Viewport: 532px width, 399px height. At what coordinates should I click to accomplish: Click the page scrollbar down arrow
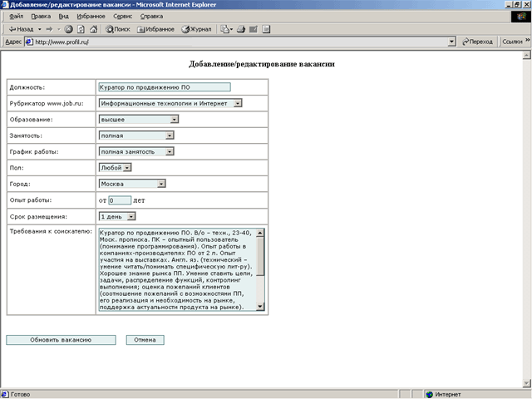pyautogui.click(x=526, y=383)
